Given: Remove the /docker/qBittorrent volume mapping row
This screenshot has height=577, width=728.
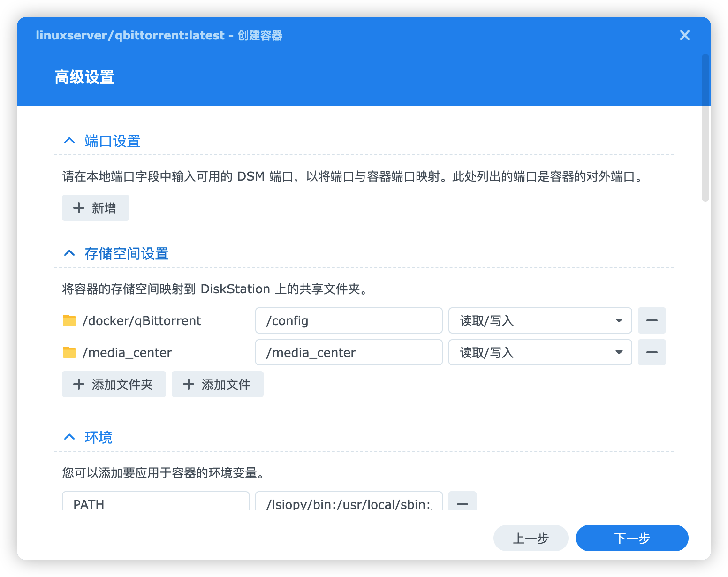Looking at the screenshot, I should click(x=652, y=320).
